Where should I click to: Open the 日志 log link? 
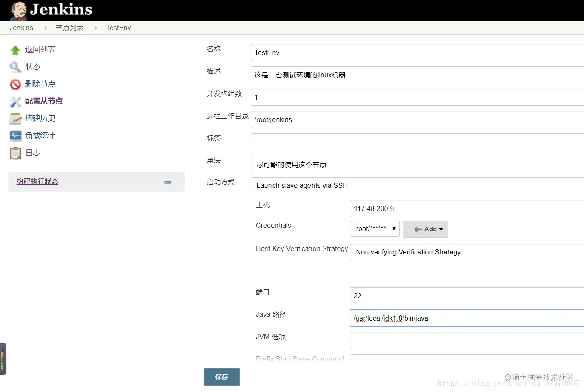pyautogui.click(x=33, y=153)
